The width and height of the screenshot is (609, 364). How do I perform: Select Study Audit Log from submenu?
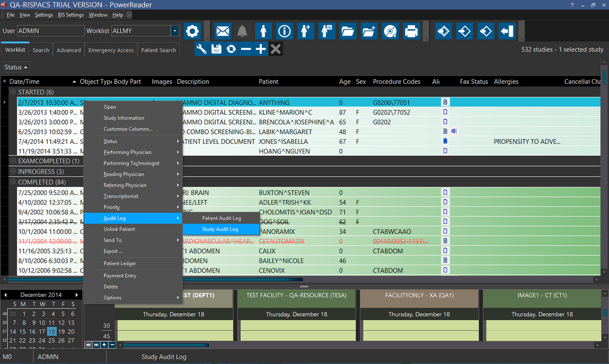(x=220, y=229)
